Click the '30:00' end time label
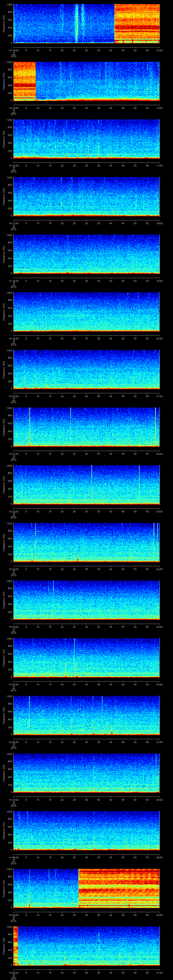This screenshot has width=173, height=980. pos(159,915)
